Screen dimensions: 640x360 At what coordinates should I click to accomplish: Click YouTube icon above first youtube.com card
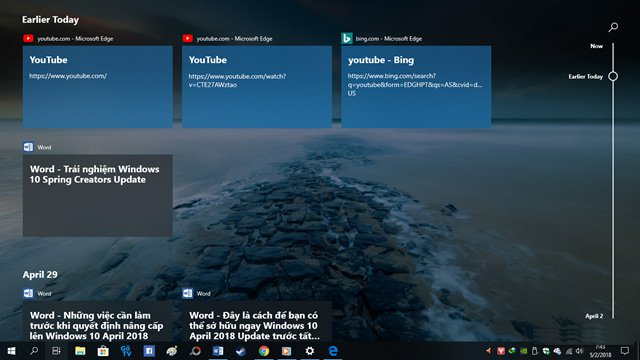(x=28, y=38)
